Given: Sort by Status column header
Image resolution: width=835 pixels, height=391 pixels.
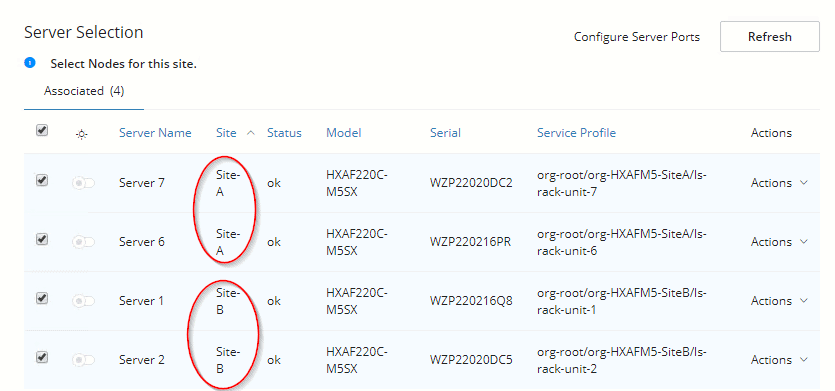Looking at the screenshot, I should click(284, 133).
